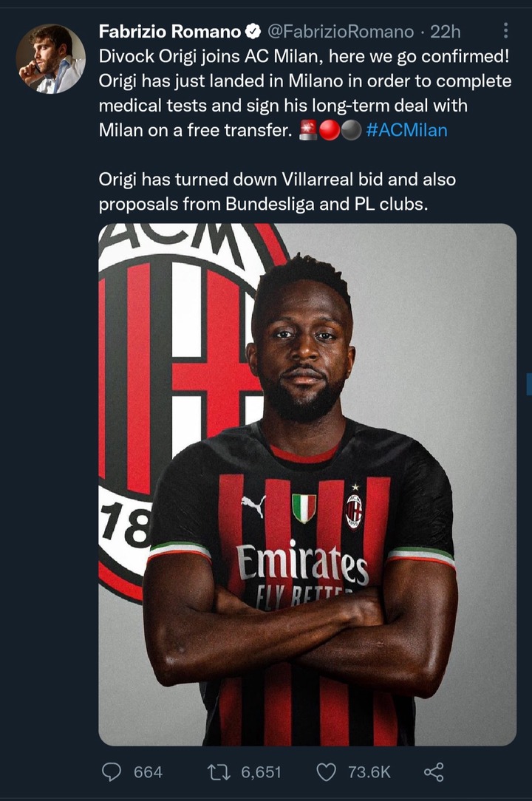View the 73.6K likes count

point(369,772)
